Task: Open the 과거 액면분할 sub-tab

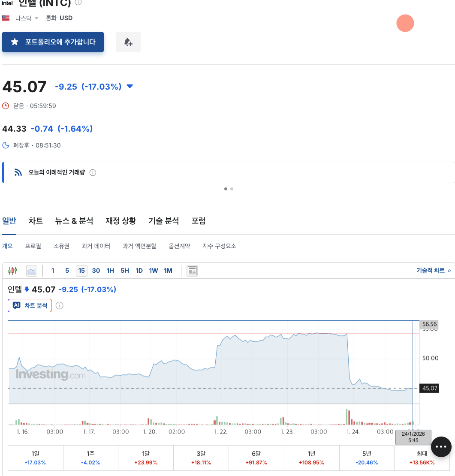Action: 139,246
